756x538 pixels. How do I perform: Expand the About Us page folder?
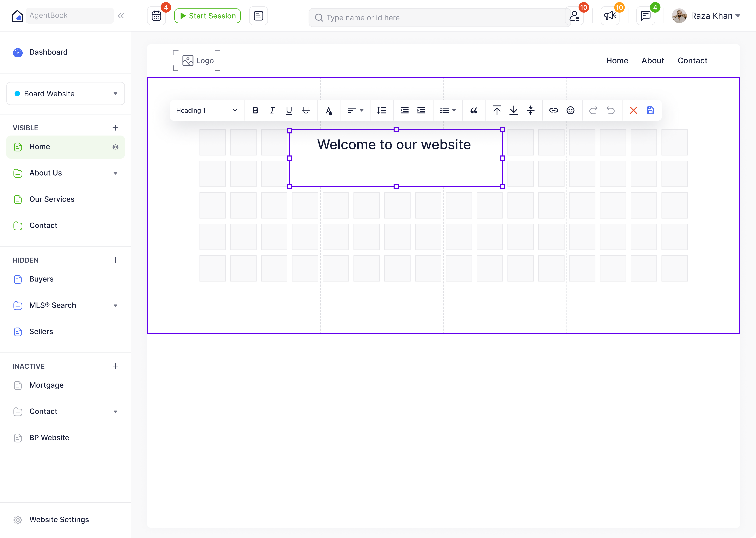115,173
